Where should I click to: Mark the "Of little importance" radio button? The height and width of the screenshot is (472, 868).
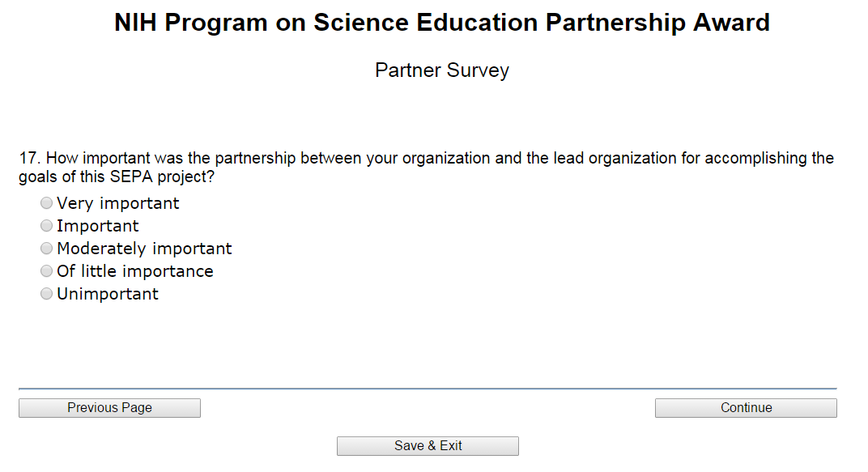coord(47,271)
